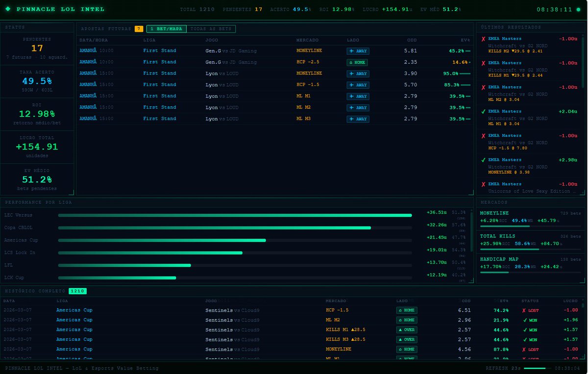588x374 pixels.
Task: Sort the history table by LUCRO column
Action: tap(570, 300)
